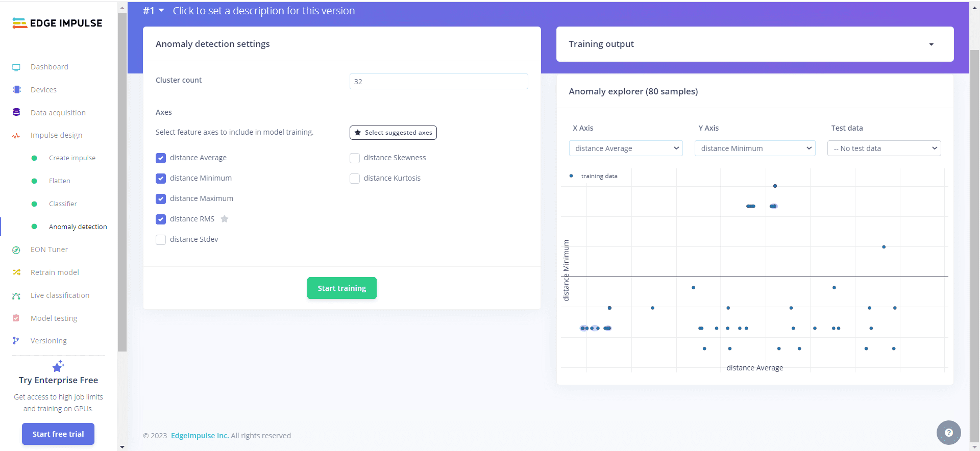Enable the distance Stdev checkbox
The height and width of the screenshot is (451, 980).
coord(161,240)
